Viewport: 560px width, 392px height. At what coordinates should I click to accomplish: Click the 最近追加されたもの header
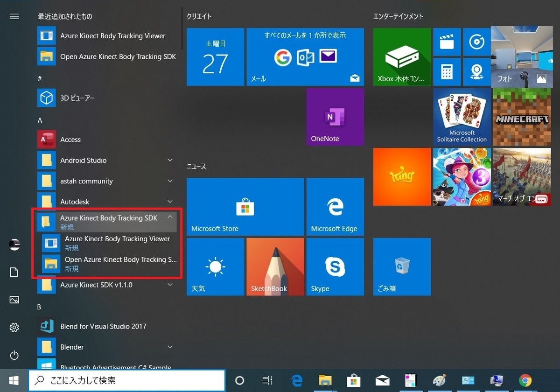(x=64, y=16)
